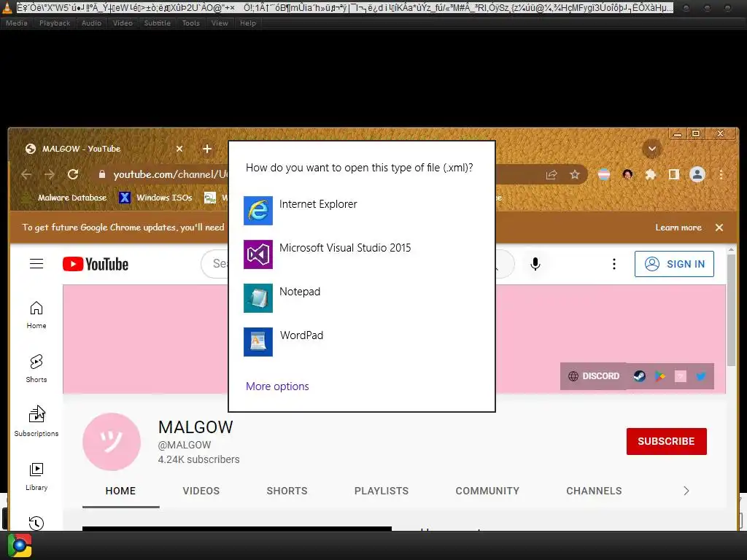Open the Windows ISOs bookmark

[156, 198]
